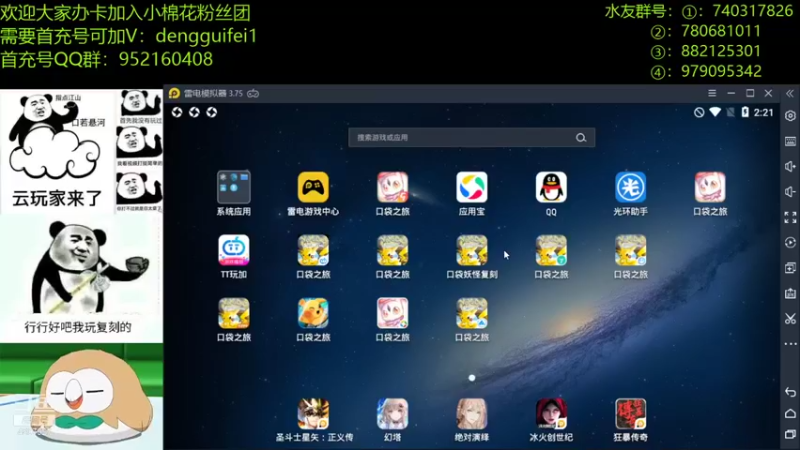Open pink 口袋之旅 app right of 光环助手
Image resolution: width=800 pixels, height=450 pixels.
pos(710,187)
